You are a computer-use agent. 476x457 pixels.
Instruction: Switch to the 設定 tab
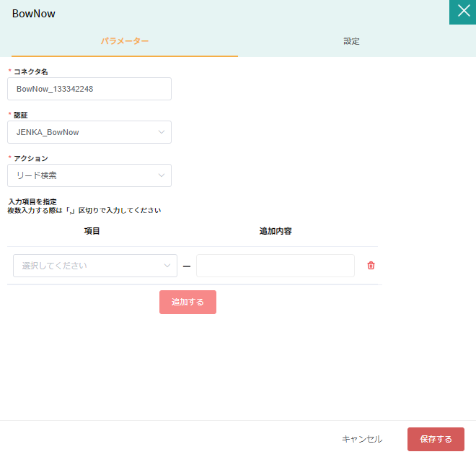351,41
